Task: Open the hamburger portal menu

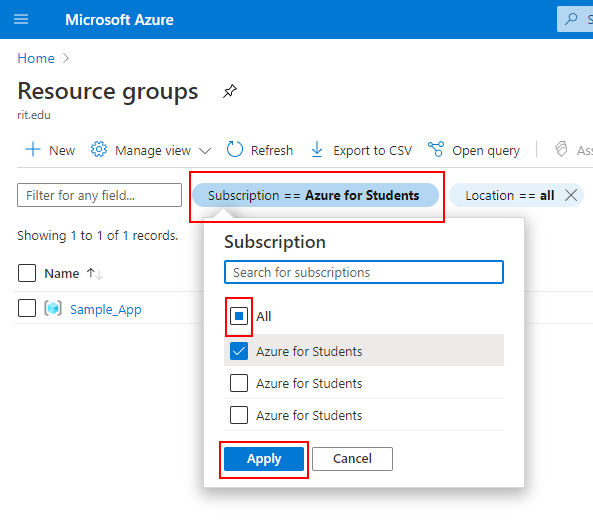Action: [21, 19]
